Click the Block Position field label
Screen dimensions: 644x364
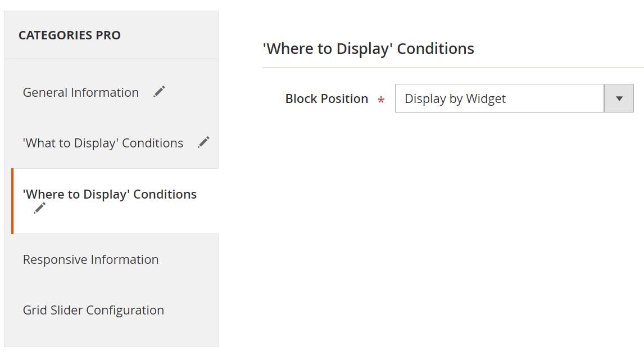[326, 99]
